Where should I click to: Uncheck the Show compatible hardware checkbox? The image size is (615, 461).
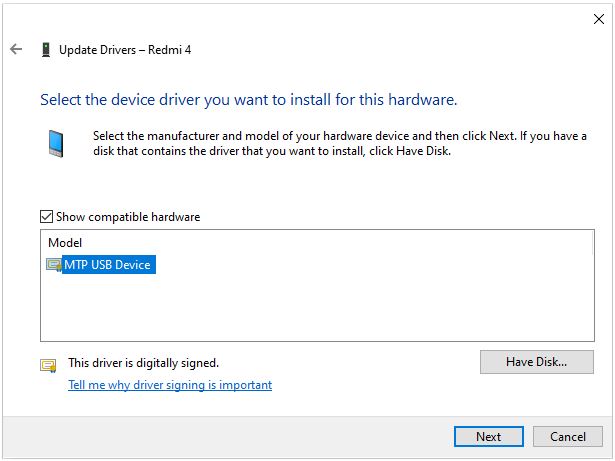click(46, 217)
